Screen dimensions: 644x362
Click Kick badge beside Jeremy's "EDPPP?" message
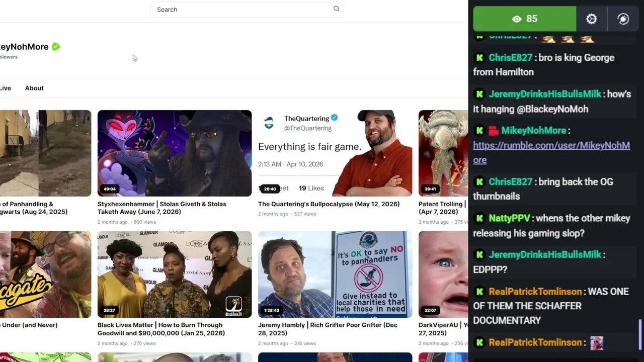pos(479,255)
